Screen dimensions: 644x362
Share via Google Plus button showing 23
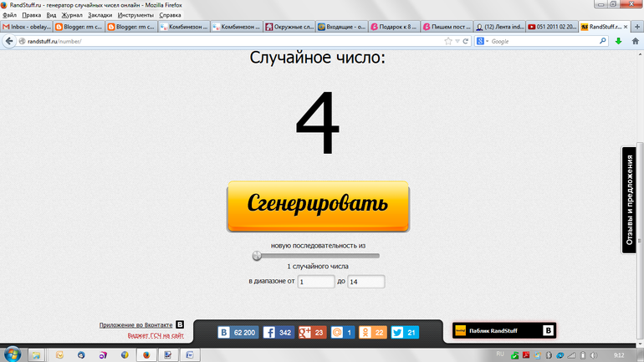pyautogui.click(x=312, y=332)
